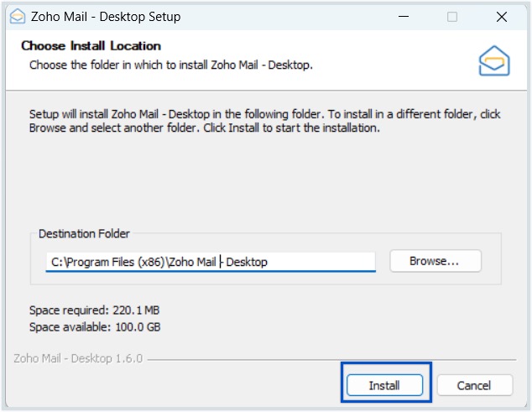Click the "Space available: 100.0 GB" text
Viewport: 532px width, 412px height.
[95, 326]
